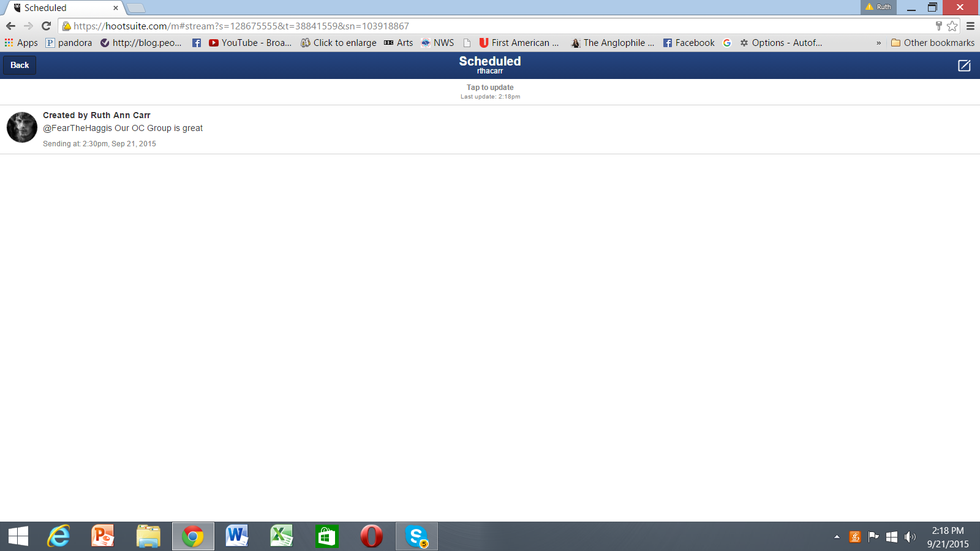Click the compose new message icon
This screenshot has width=980, height=551.
point(963,66)
